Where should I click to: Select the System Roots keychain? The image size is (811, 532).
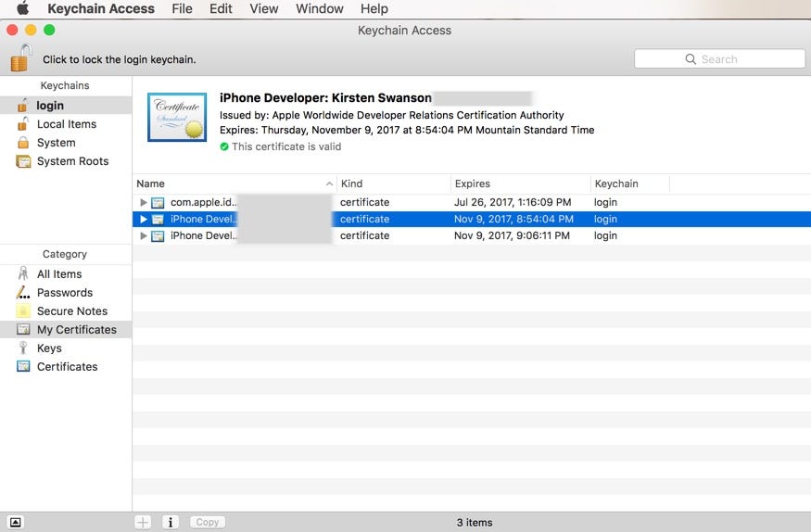tap(66, 161)
